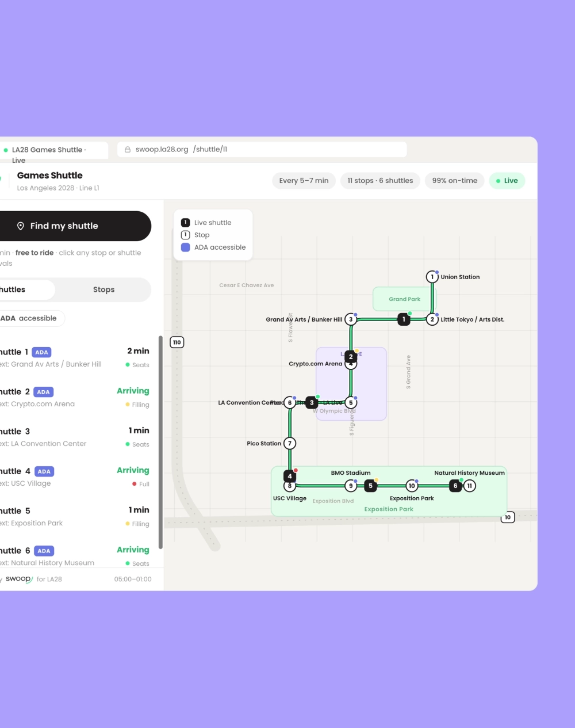
Task: Click the lock icon in address bar
Action: 128,149
